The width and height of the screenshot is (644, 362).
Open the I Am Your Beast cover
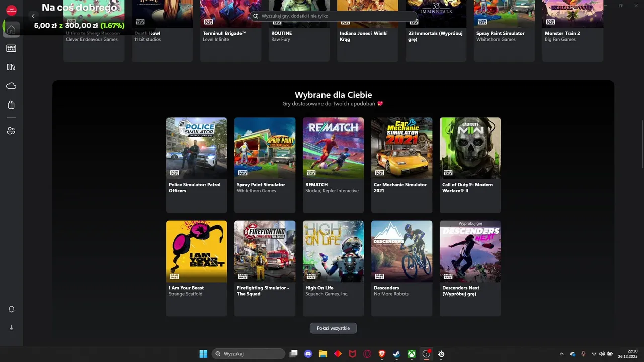click(x=196, y=251)
